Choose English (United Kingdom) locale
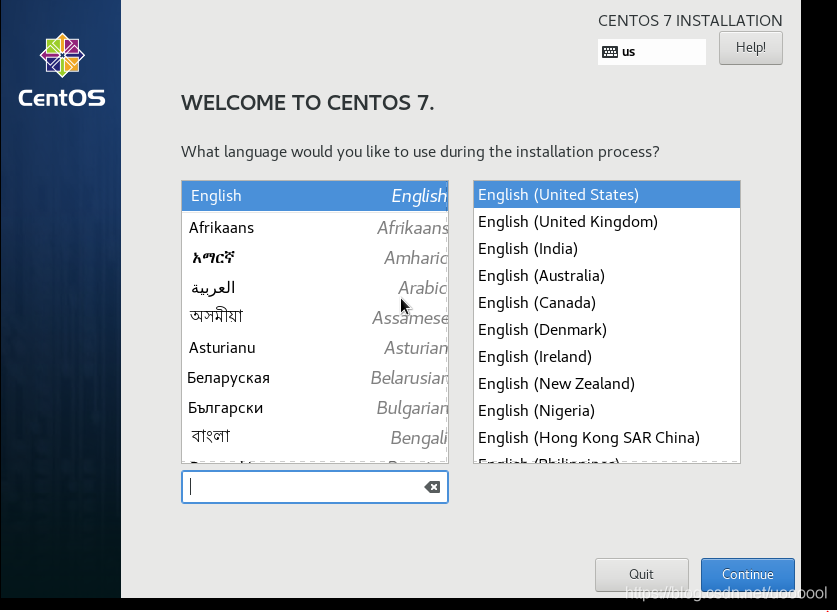 point(607,222)
